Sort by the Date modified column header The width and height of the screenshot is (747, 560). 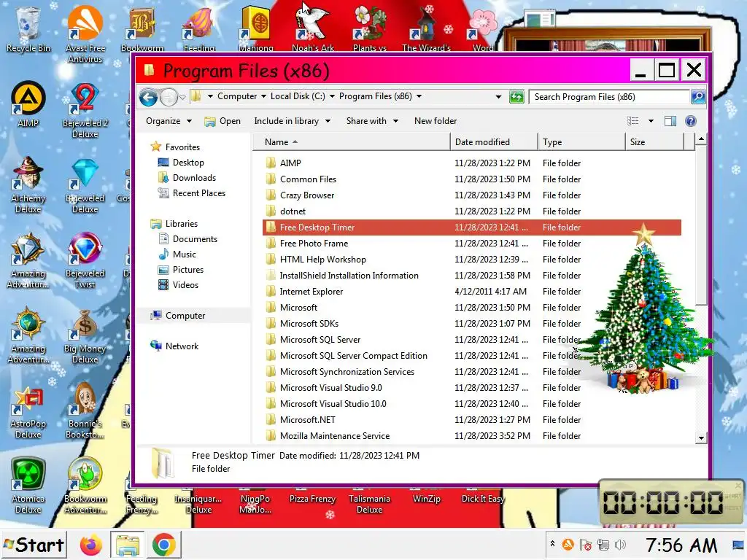point(494,142)
